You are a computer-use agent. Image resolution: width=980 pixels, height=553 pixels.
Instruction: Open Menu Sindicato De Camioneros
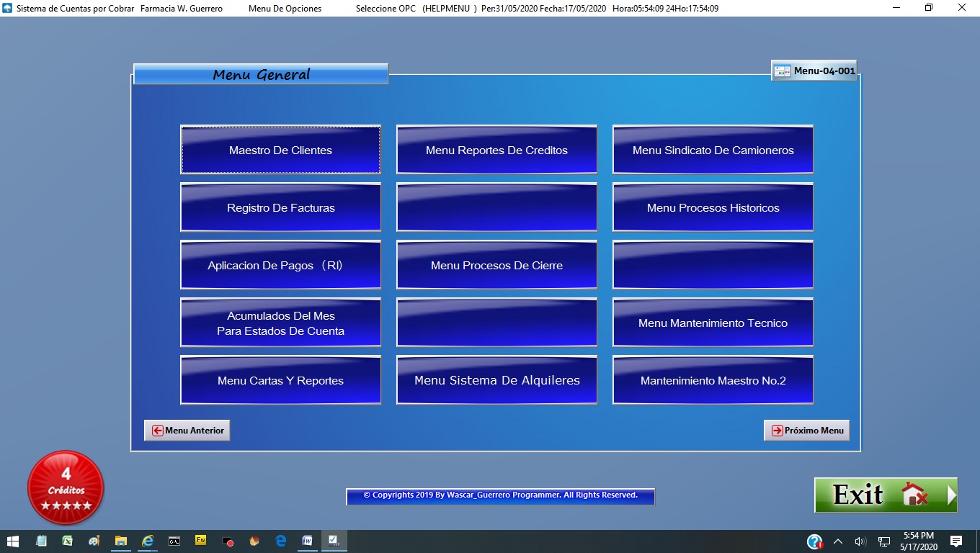pyautogui.click(x=713, y=150)
